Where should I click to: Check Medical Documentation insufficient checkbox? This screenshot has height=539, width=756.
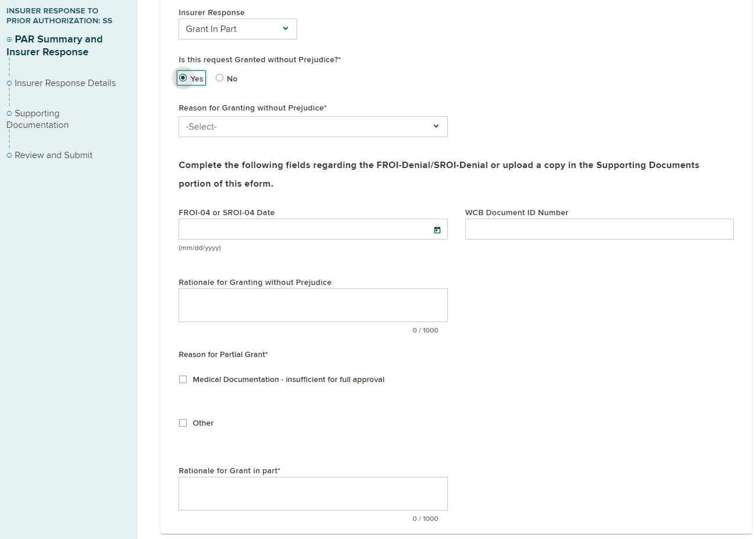coord(183,380)
